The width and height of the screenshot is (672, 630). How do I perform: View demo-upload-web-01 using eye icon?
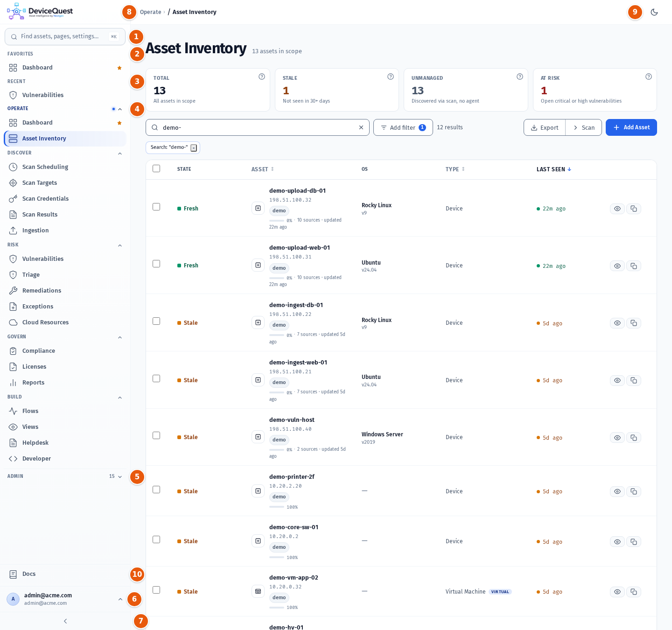[x=617, y=266]
